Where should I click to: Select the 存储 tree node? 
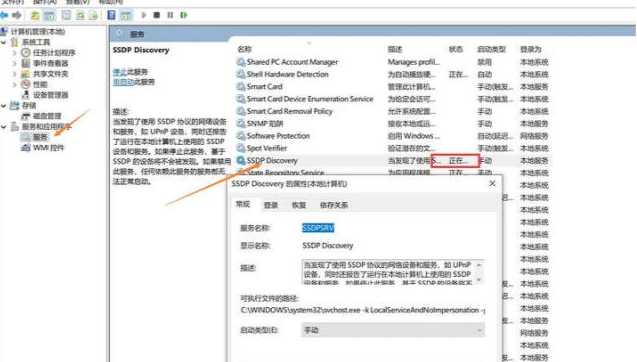tap(29, 106)
